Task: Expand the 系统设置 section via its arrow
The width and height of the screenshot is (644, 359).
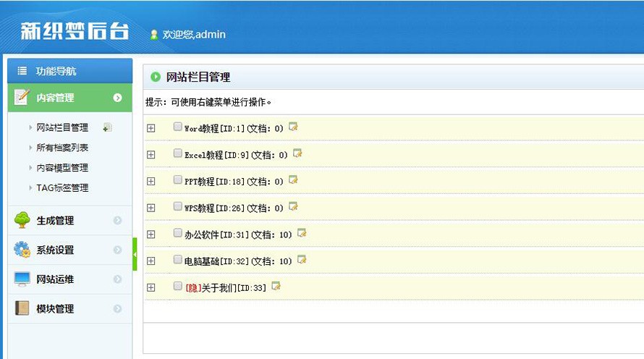Action: pos(117,250)
